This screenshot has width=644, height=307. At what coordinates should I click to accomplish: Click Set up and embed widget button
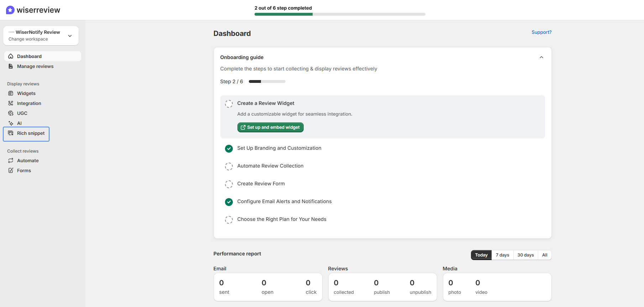(x=270, y=127)
